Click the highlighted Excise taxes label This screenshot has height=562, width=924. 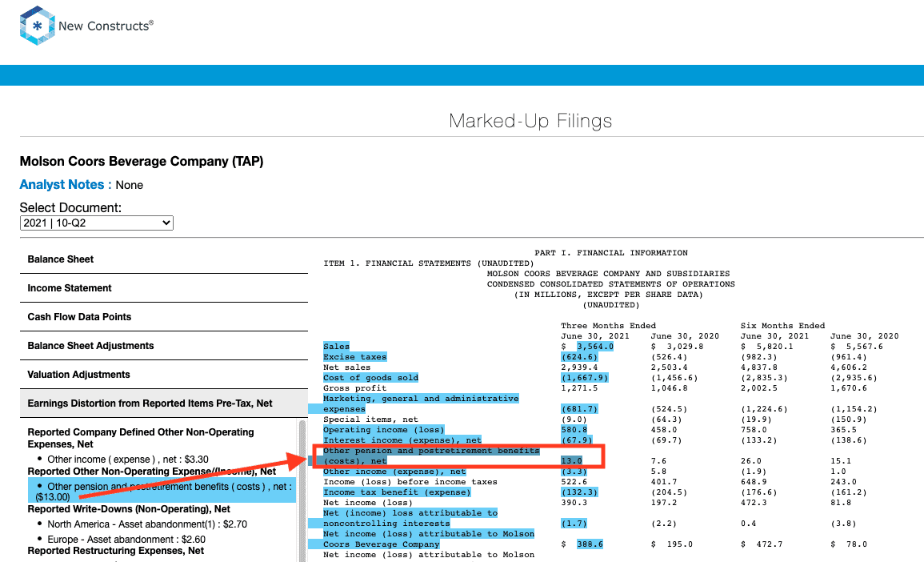click(354, 357)
